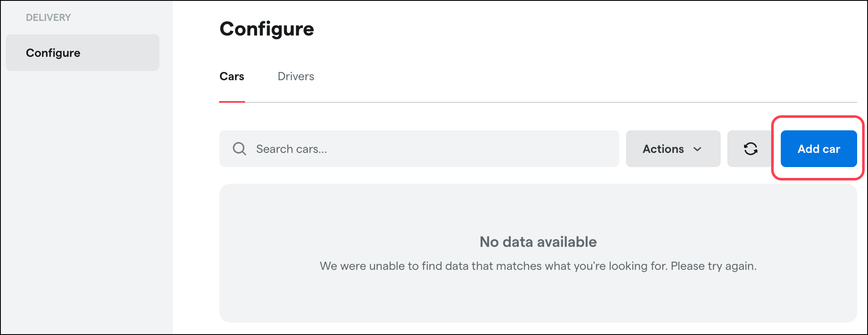Image resolution: width=868 pixels, height=335 pixels.
Task: Select the Cars tab
Action: (x=232, y=76)
